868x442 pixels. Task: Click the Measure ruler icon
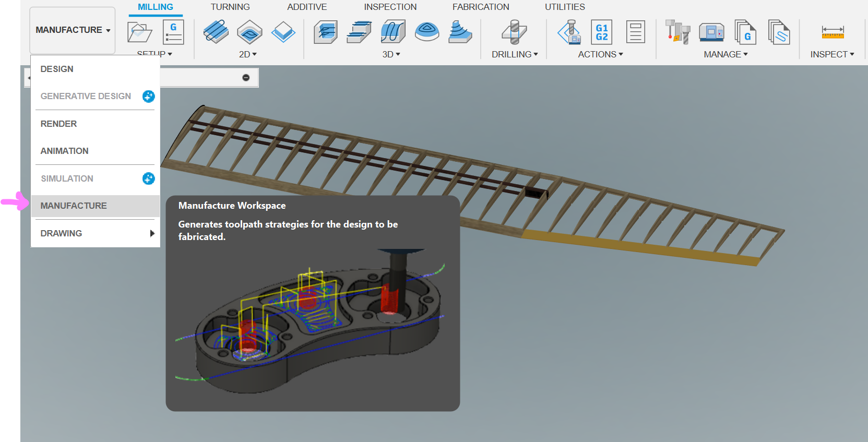832,32
